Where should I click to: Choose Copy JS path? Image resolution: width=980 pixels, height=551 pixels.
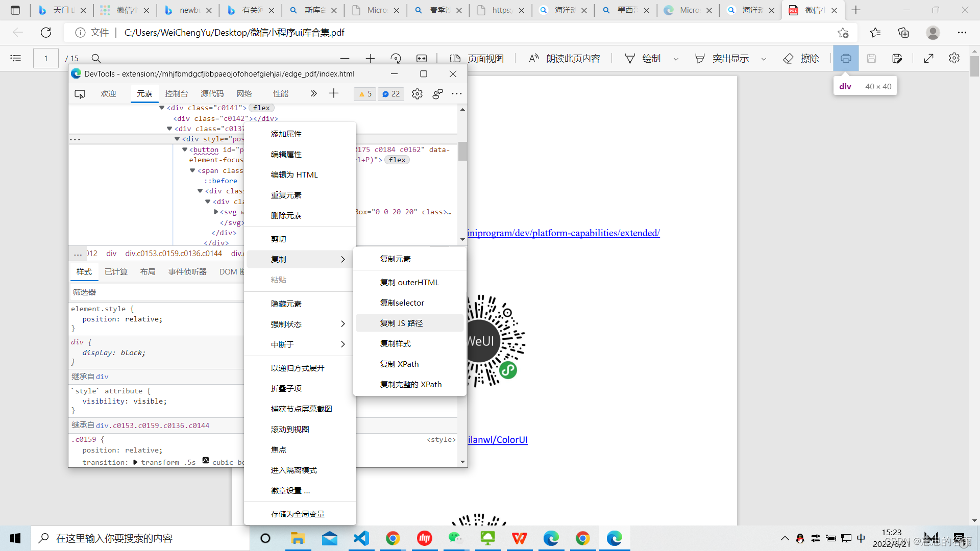point(409,323)
